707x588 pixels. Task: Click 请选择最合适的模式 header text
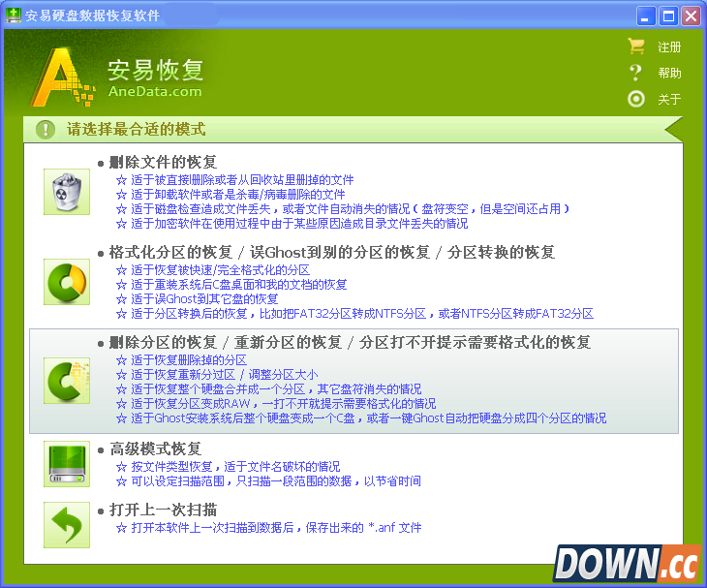137,130
